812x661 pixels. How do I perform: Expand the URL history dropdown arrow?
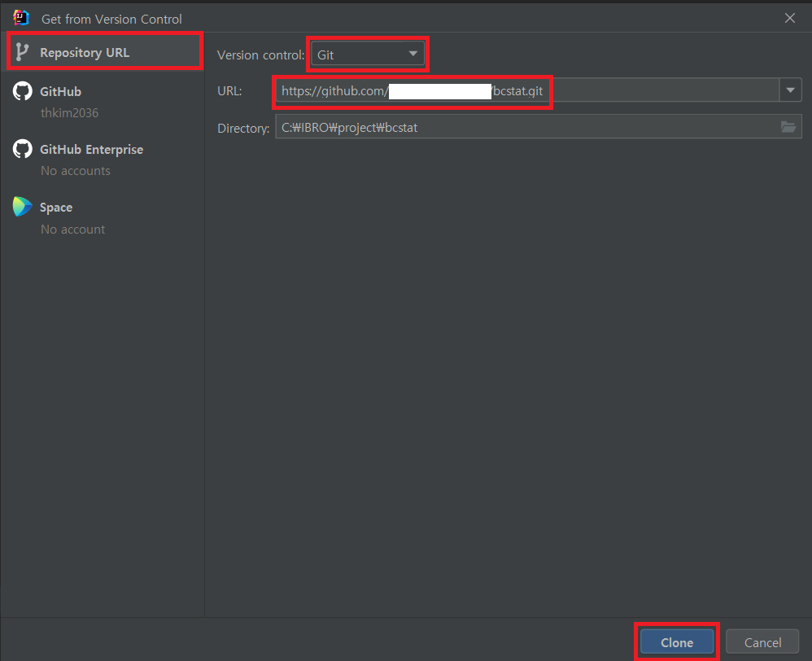click(790, 90)
